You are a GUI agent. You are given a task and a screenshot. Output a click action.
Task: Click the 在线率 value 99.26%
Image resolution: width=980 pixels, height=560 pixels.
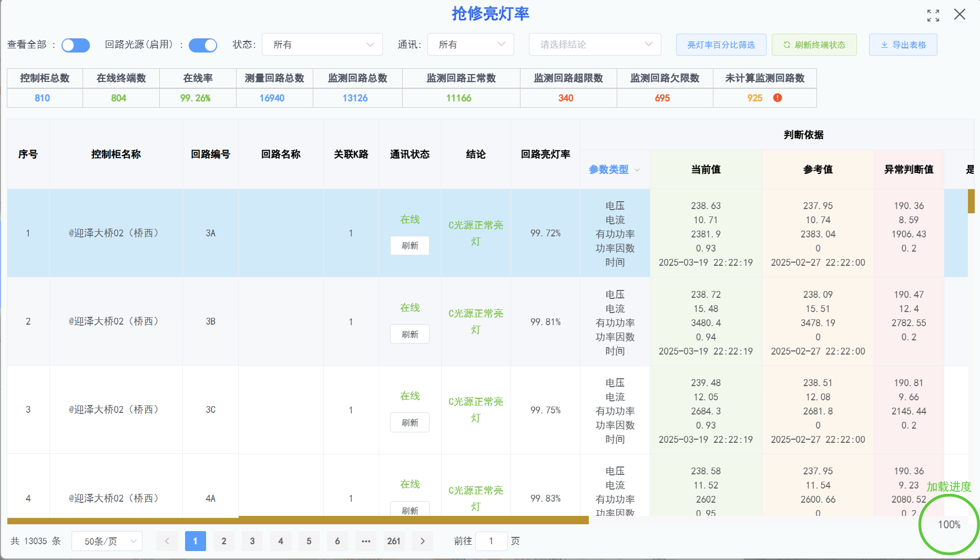(196, 98)
